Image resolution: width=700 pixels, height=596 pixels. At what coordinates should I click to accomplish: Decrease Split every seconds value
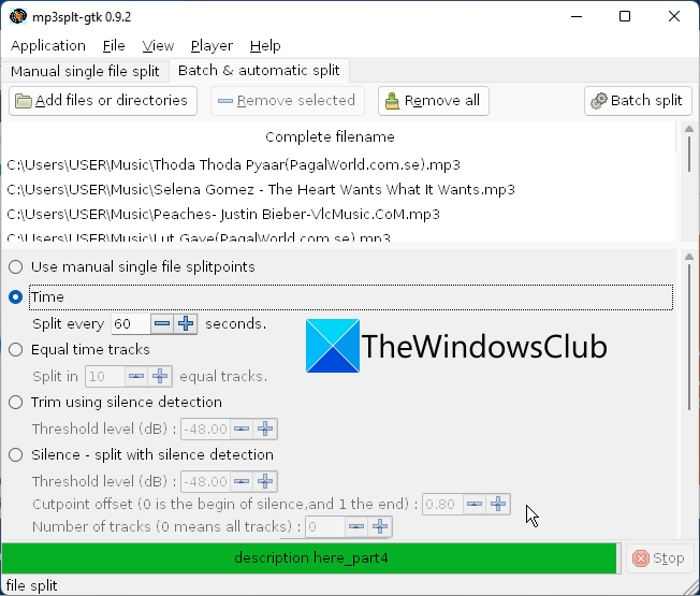click(x=162, y=324)
